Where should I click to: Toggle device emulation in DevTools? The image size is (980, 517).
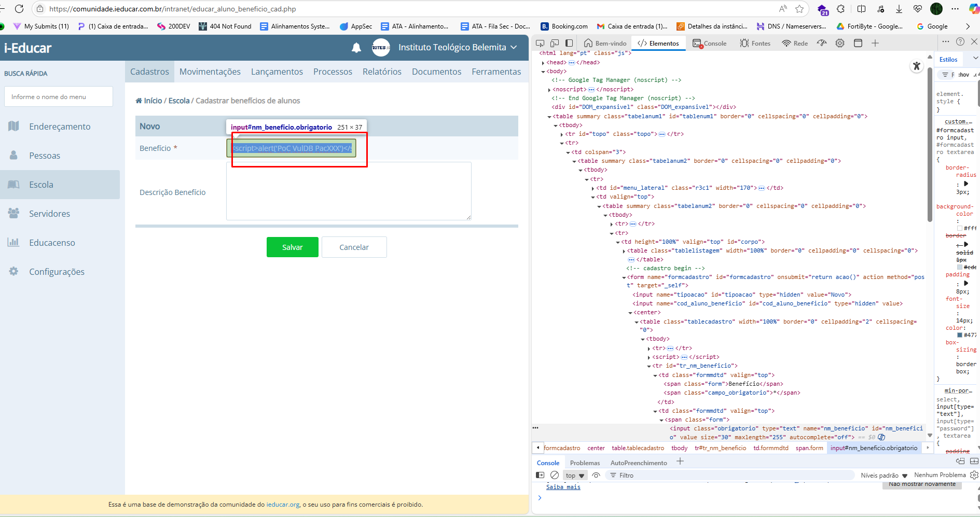pos(555,43)
